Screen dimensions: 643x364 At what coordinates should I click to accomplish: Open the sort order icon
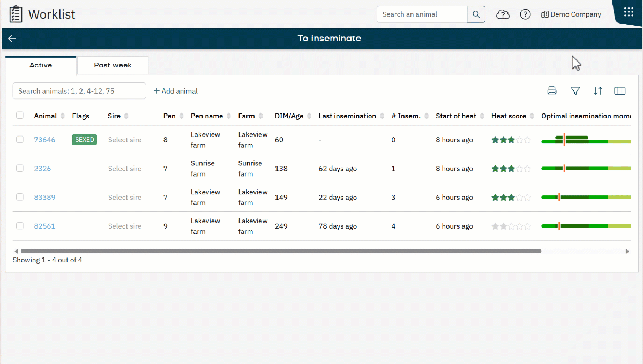coord(598,91)
